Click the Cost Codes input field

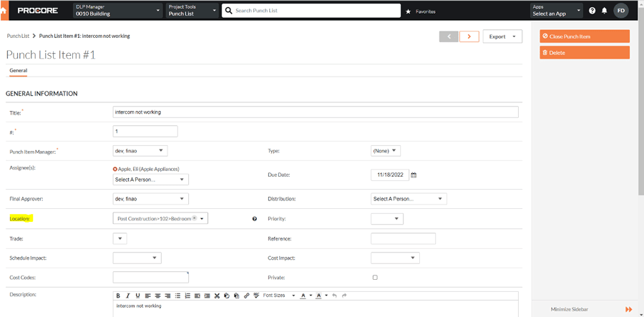(x=151, y=277)
